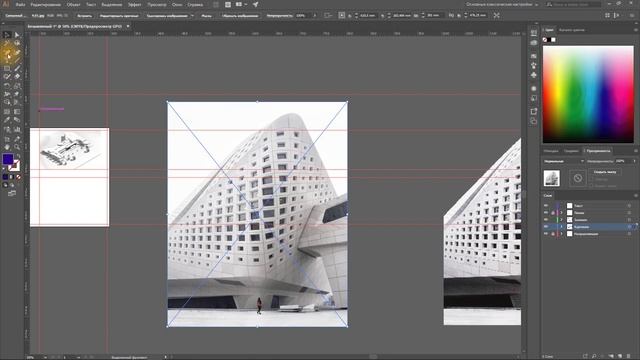The width and height of the screenshot is (640, 360).
Task: Open the Эффект menu
Action: click(x=135, y=4)
